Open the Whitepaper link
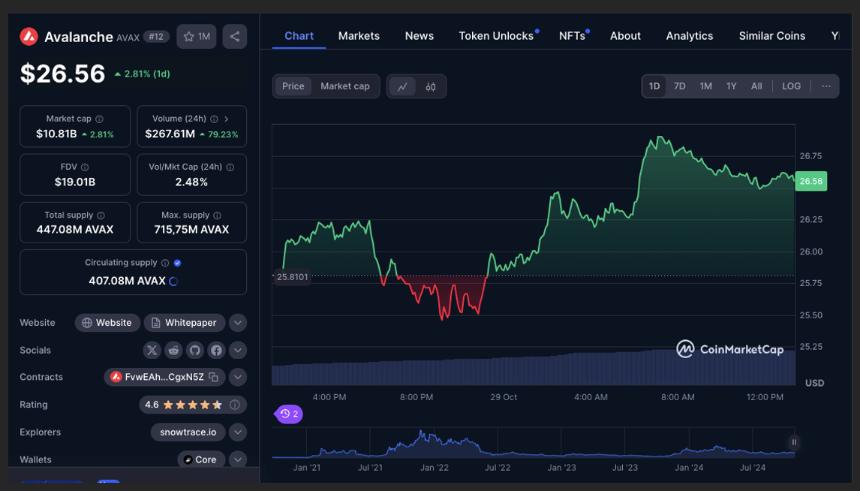Image resolution: width=860 pixels, height=491 pixels. click(x=184, y=323)
